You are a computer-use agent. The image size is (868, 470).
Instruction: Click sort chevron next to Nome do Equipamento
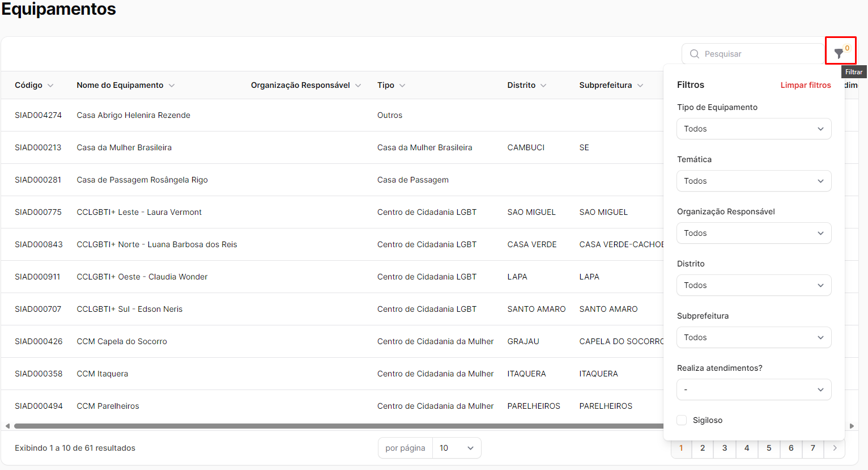[x=172, y=86]
